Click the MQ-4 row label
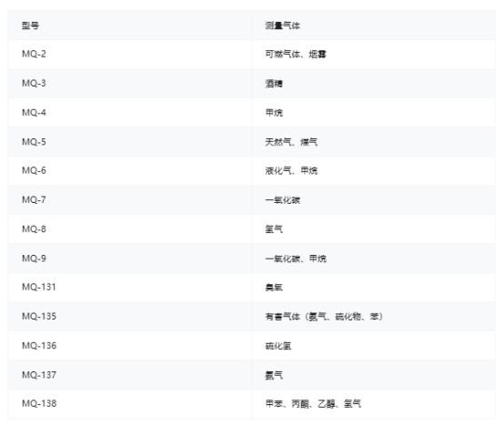Image resolution: width=504 pixels, height=436 pixels. (34, 112)
